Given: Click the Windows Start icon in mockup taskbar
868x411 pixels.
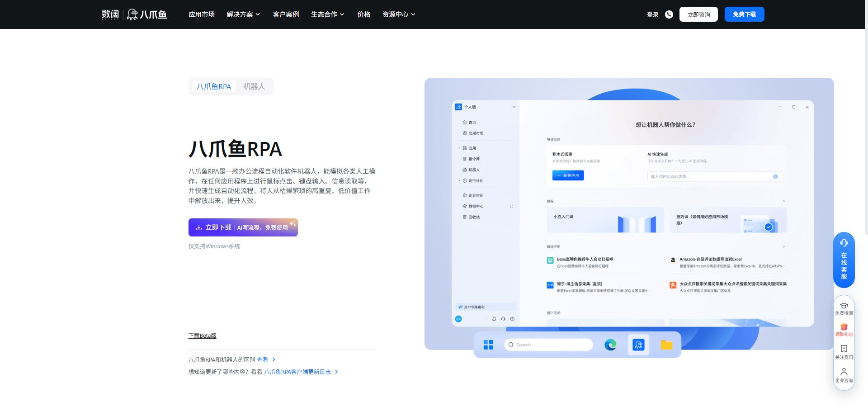Looking at the screenshot, I should tap(488, 345).
